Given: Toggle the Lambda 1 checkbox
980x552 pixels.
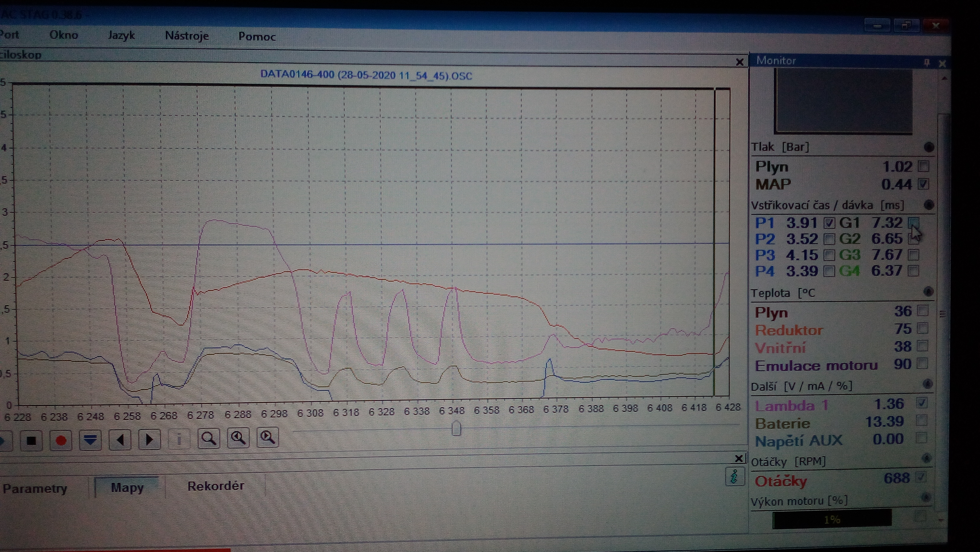Looking at the screenshot, I should [x=922, y=403].
